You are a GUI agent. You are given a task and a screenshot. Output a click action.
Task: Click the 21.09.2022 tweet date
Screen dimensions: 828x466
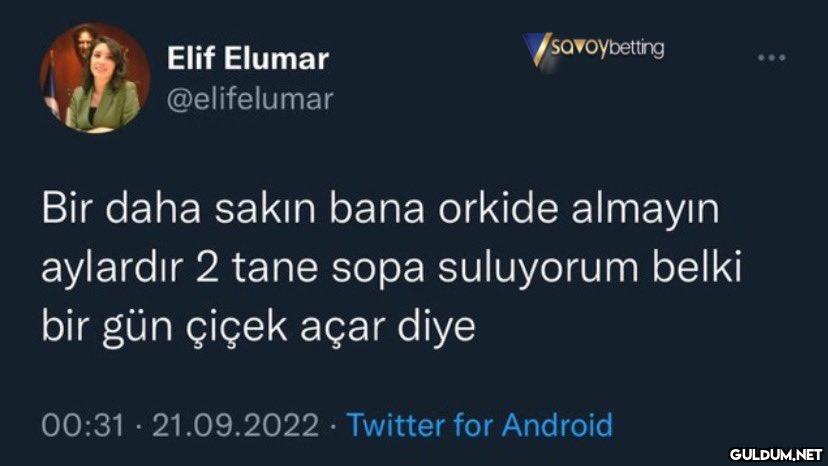[x=236, y=425]
